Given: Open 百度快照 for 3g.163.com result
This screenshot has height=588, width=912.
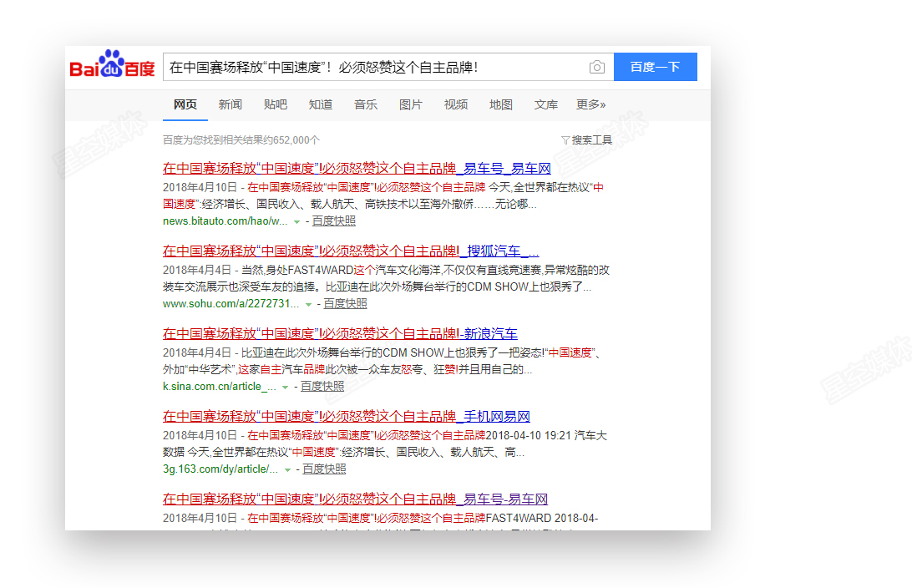Looking at the screenshot, I should click(x=324, y=469).
